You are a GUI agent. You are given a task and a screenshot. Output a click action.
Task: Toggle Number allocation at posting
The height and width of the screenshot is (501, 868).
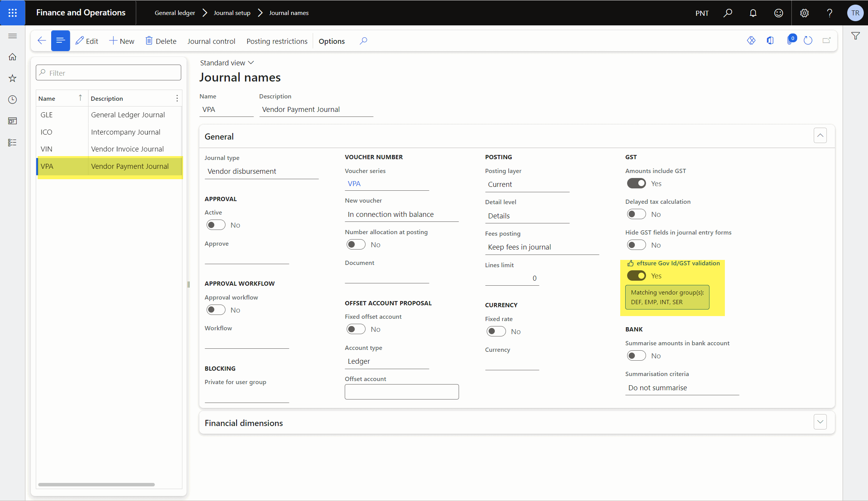[x=356, y=245]
